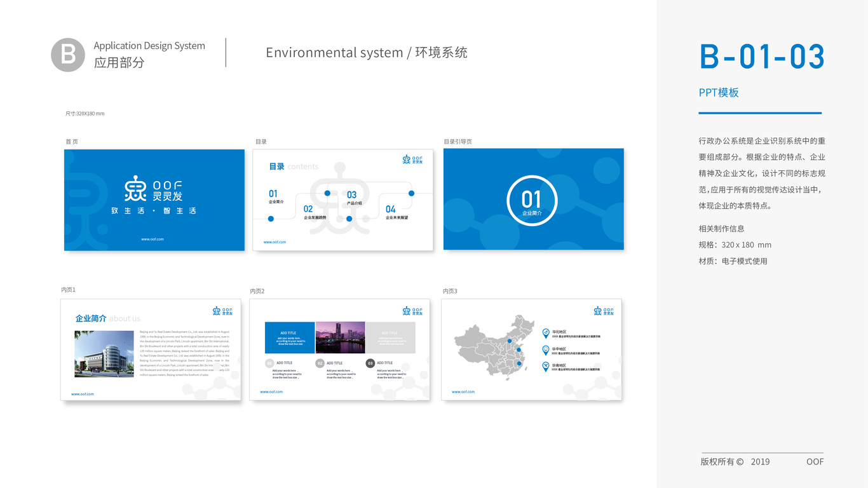Click the 目录 caption above second slide
This screenshot has width=868, height=488.
[x=261, y=142]
